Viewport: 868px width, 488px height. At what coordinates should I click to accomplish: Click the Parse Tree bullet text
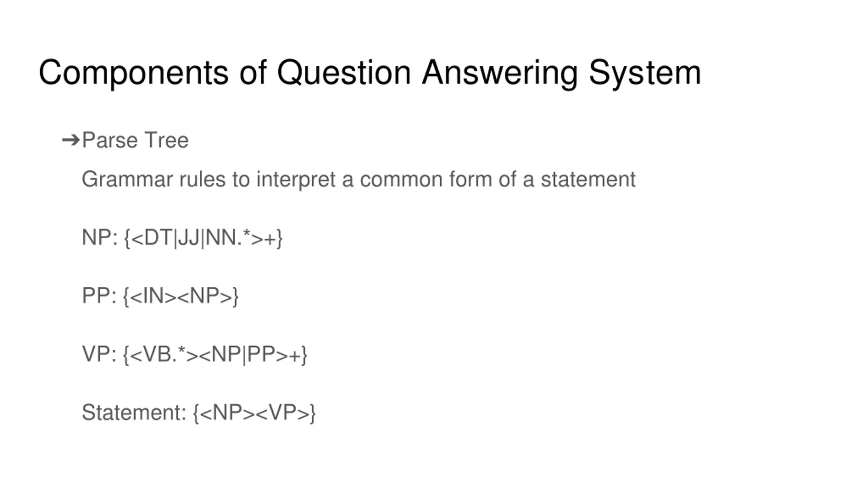[x=135, y=140]
